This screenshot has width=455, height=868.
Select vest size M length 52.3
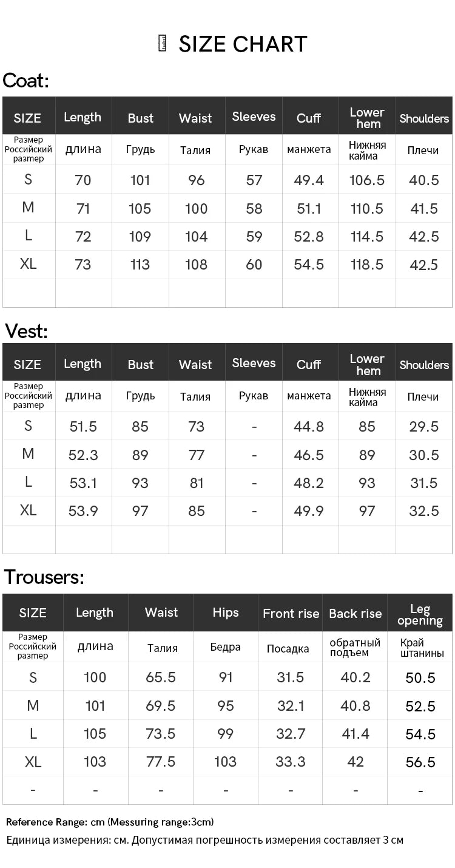click(x=83, y=455)
